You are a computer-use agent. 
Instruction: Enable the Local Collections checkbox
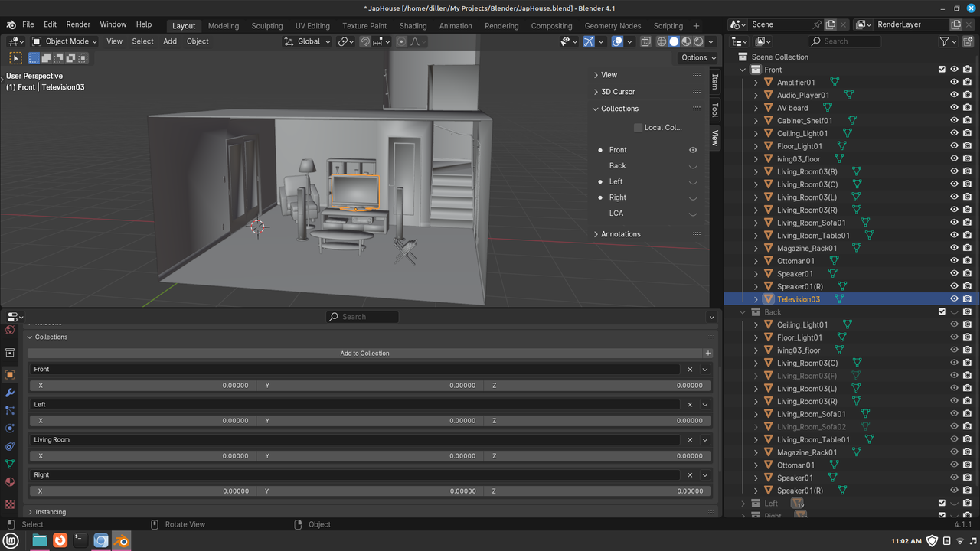coord(638,128)
